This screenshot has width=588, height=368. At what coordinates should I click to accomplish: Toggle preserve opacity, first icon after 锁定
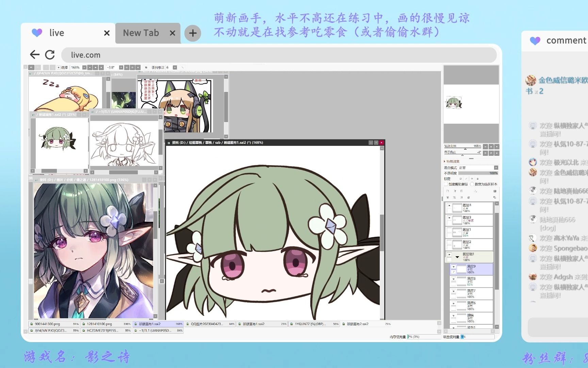[x=460, y=179]
